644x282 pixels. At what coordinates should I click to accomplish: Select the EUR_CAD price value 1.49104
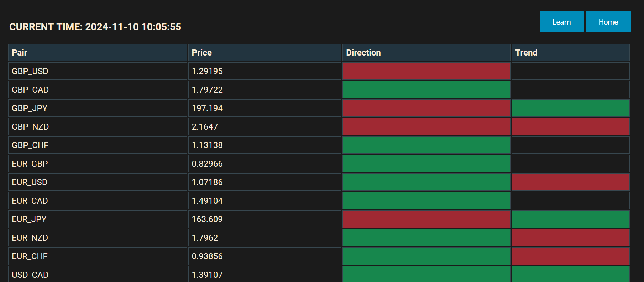(x=207, y=201)
